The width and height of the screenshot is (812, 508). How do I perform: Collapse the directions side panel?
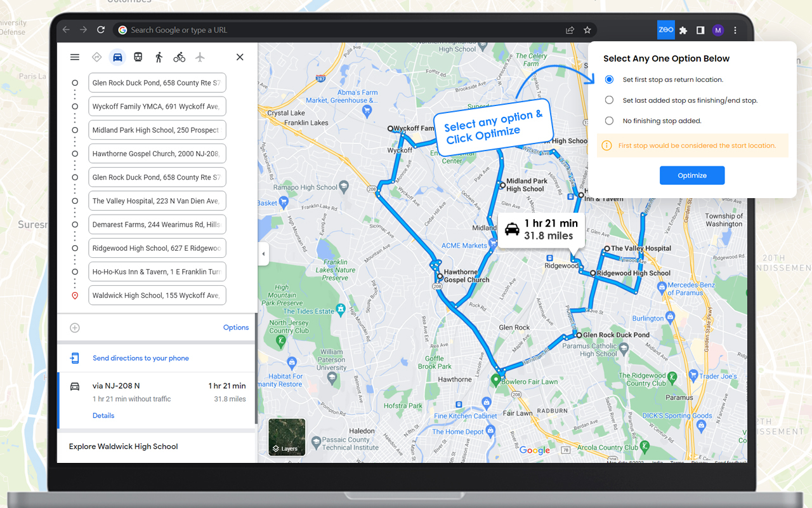263,253
